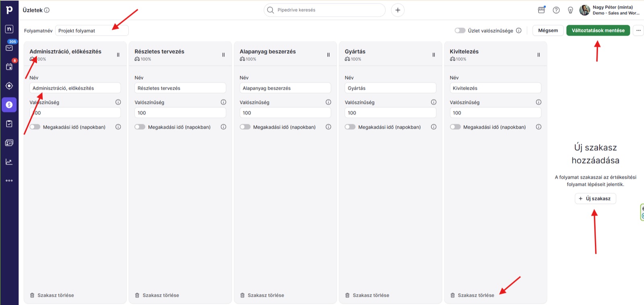Open the Marketplace icon in header
The image size is (644, 305).
pyautogui.click(x=541, y=10)
